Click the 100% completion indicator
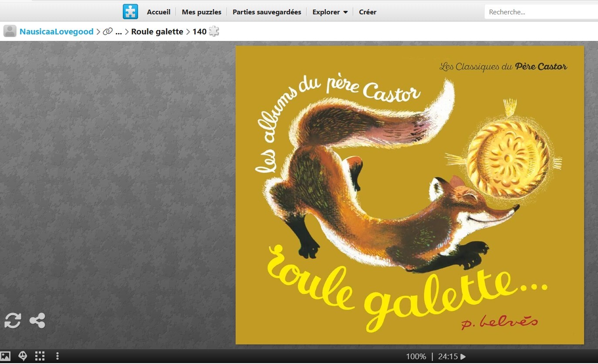This screenshot has width=598, height=364. [416, 357]
